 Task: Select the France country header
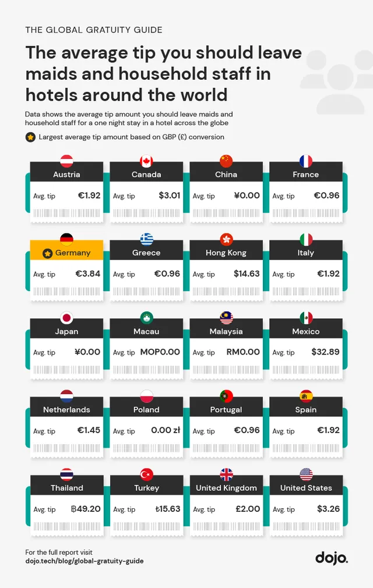pyautogui.click(x=306, y=174)
